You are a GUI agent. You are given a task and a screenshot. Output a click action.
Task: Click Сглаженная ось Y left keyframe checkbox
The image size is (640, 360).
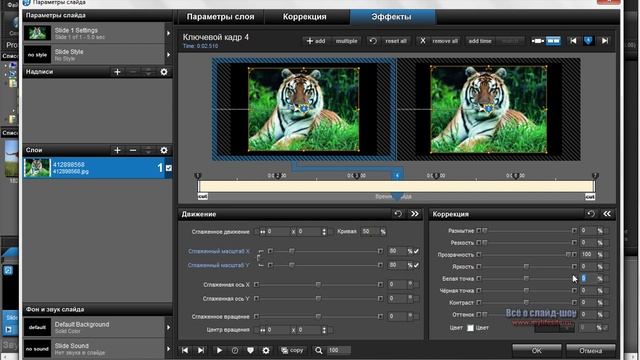(x=256, y=298)
